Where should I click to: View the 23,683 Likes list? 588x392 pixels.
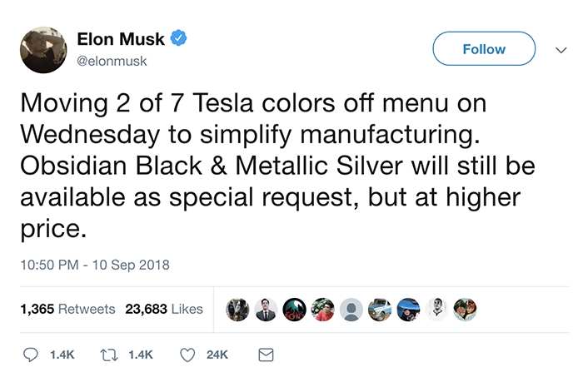point(164,309)
